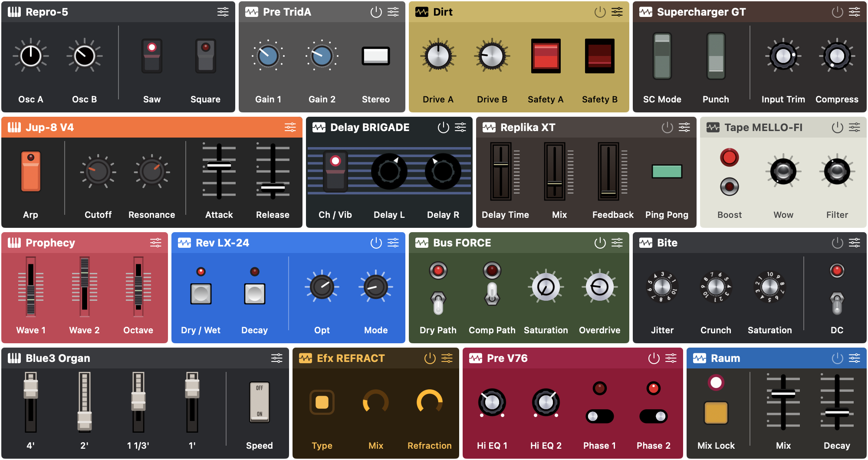
Task: Toggle Raum Mix Lock button
Action: (x=716, y=413)
